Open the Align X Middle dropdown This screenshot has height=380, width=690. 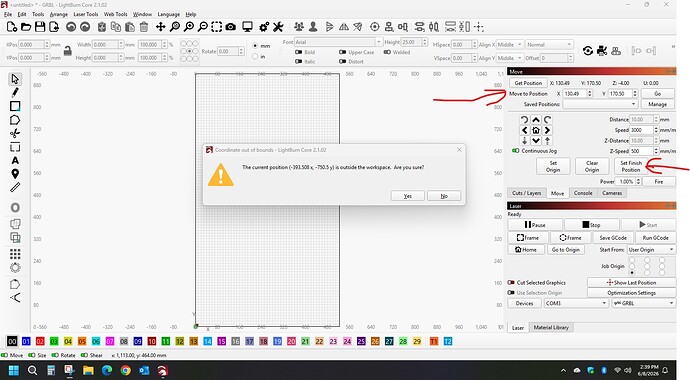(x=510, y=44)
